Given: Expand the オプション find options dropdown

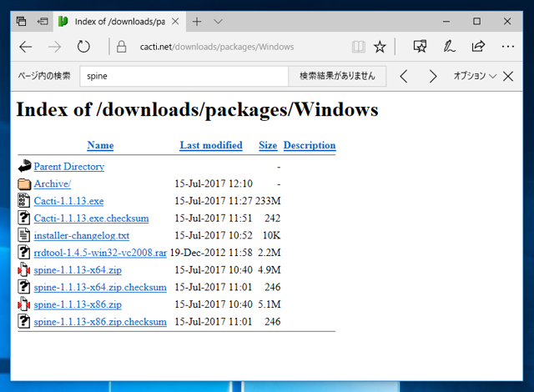Looking at the screenshot, I should [x=475, y=76].
